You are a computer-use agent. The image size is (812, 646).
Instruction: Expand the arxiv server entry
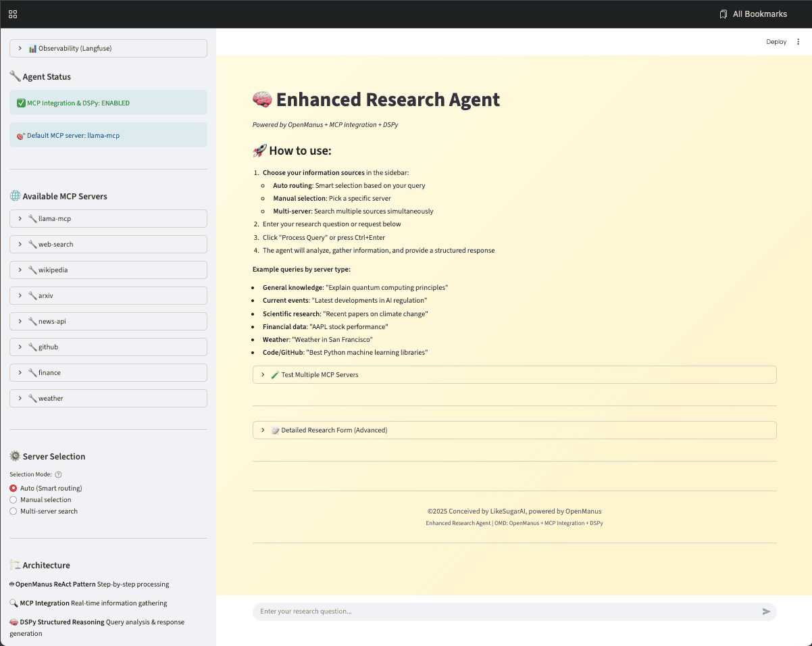click(108, 295)
